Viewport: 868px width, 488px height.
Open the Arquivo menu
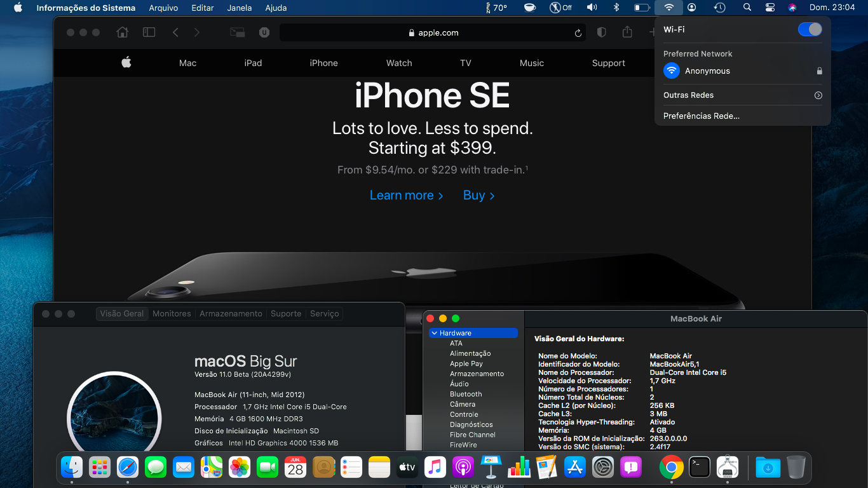click(163, 8)
